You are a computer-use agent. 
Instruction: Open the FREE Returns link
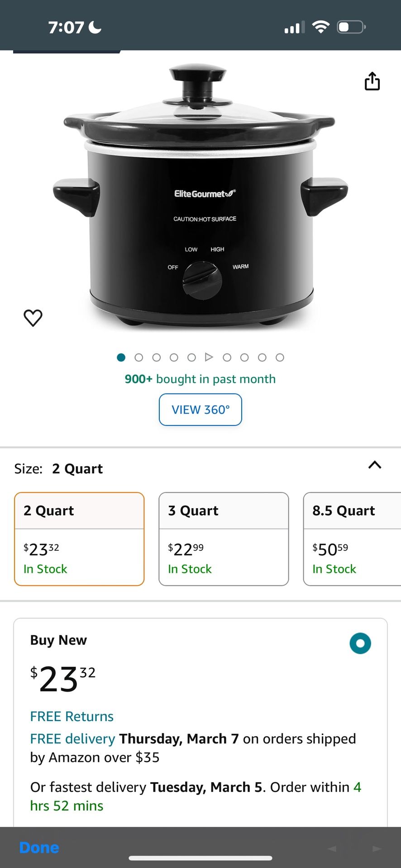[x=72, y=716]
